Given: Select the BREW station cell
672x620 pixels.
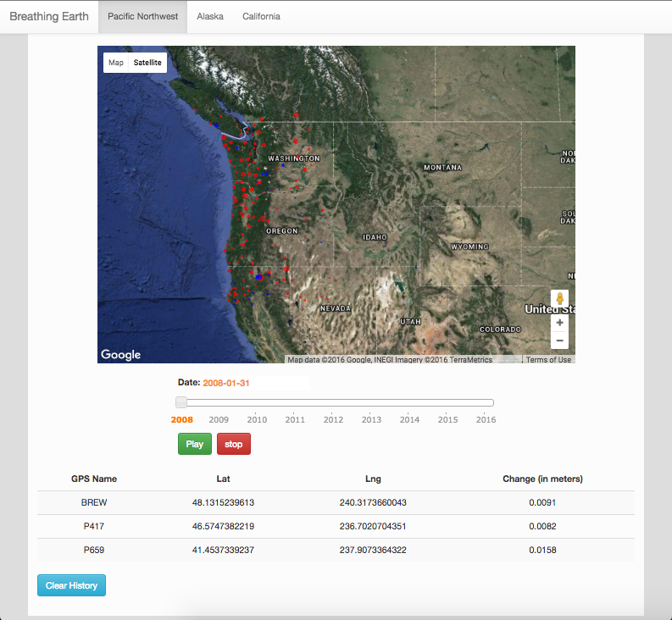Looking at the screenshot, I should pos(94,502).
